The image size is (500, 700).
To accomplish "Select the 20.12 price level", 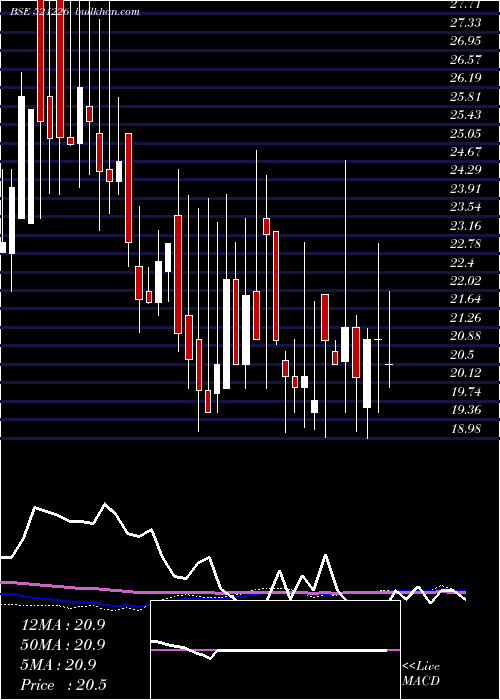I will [x=465, y=373].
